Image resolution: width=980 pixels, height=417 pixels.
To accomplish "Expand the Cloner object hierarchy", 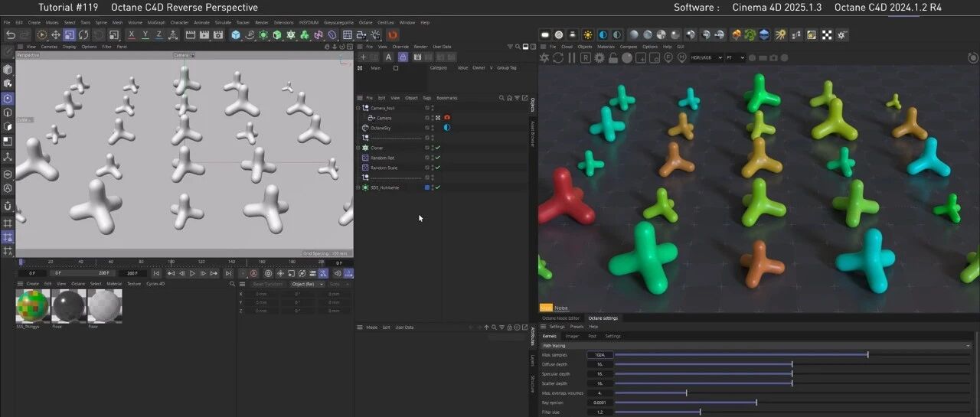I will pos(358,148).
